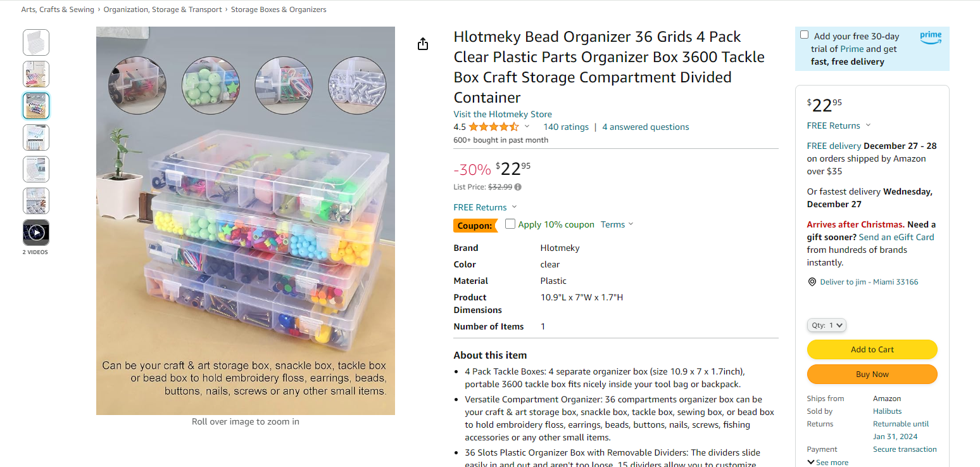
Task: Visit the Hlotmeky Store link
Action: [503, 114]
